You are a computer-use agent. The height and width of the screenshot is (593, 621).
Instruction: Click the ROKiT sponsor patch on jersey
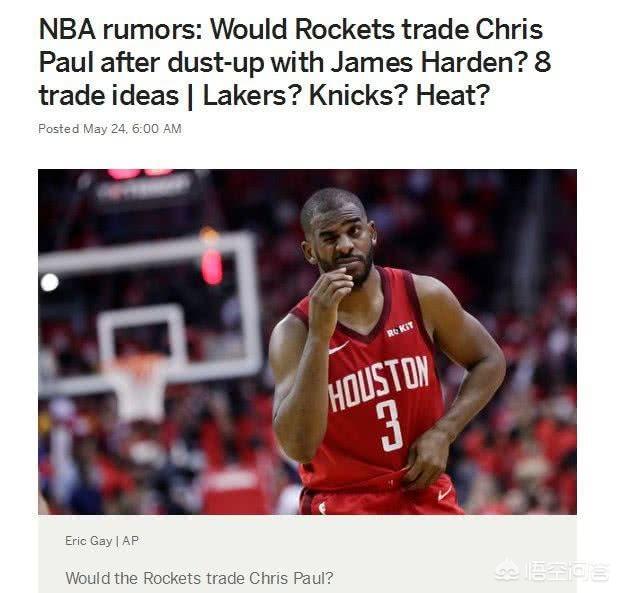point(400,329)
